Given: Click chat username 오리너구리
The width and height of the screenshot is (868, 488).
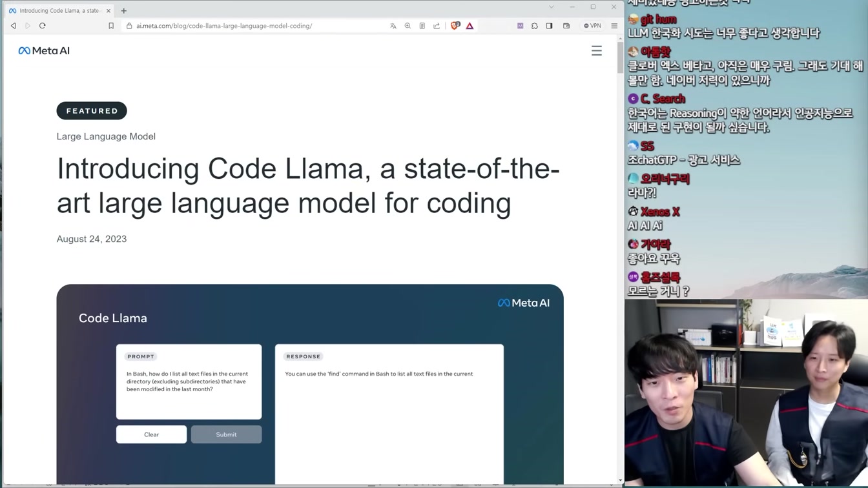Looking at the screenshot, I should pos(665,179).
